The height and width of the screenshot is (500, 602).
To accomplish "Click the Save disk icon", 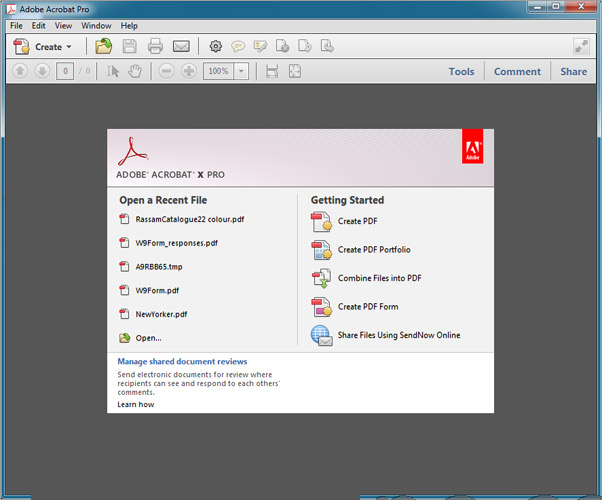I will [x=130, y=46].
